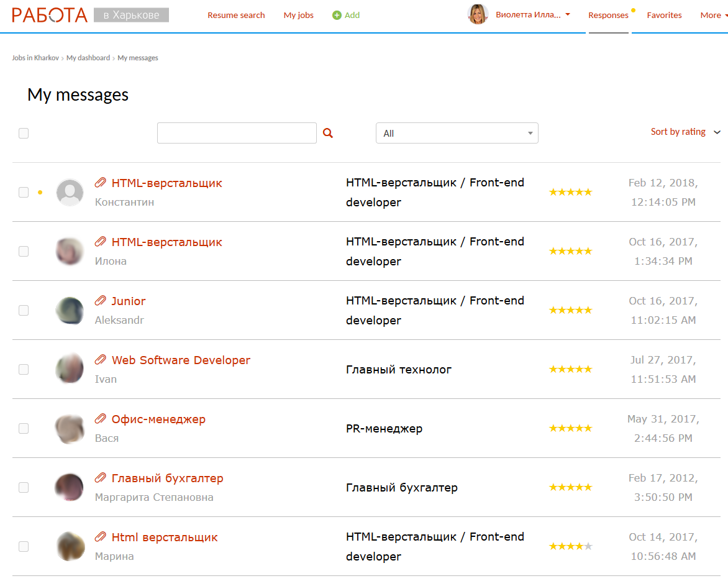728x581 pixels.
Task: Click the green Add plus icon
Action: point(337,16)
